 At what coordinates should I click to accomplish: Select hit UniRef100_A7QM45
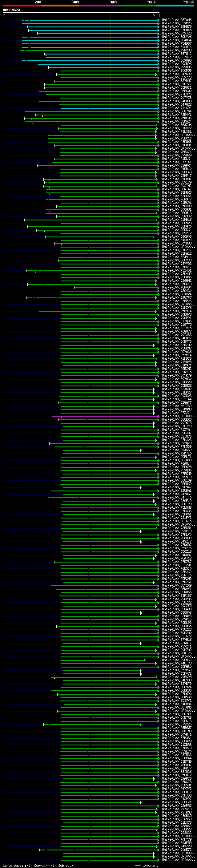177,30
